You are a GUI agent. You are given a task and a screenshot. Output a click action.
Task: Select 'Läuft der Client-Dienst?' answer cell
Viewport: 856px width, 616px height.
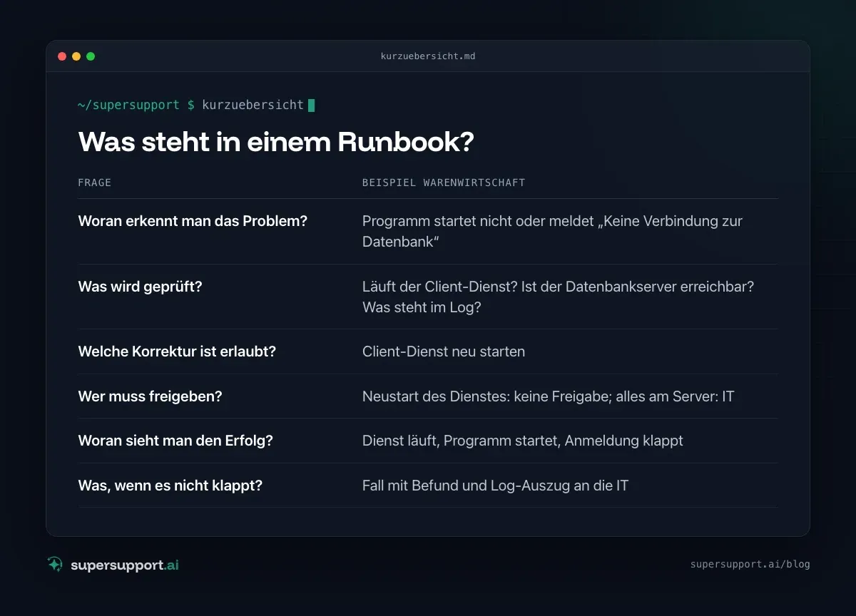[559, 297]
